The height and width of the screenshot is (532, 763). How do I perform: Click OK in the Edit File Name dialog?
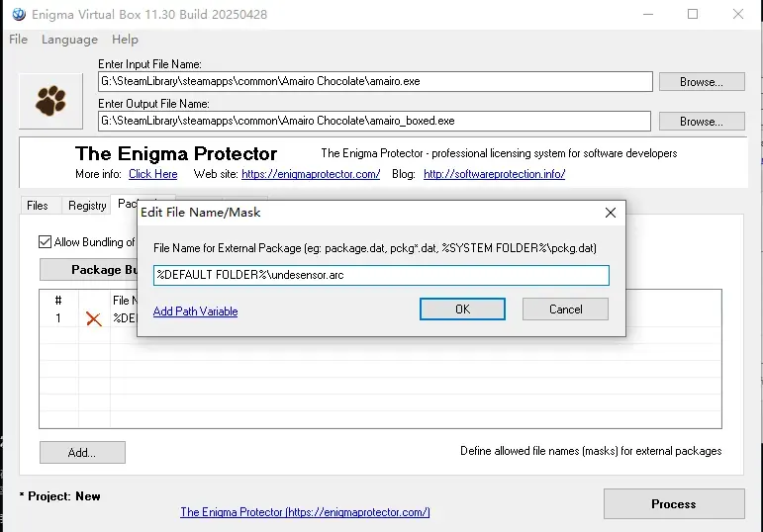click(462, 310)
